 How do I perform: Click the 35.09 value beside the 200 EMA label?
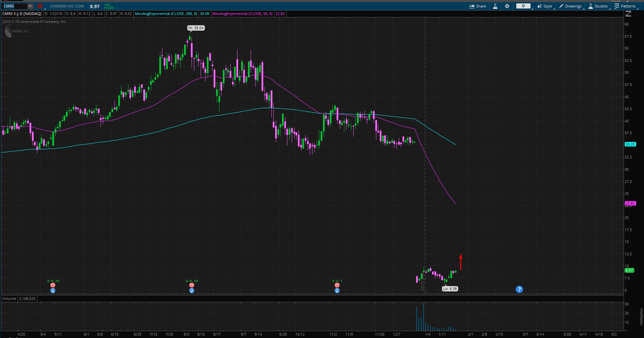click(204, 14)
